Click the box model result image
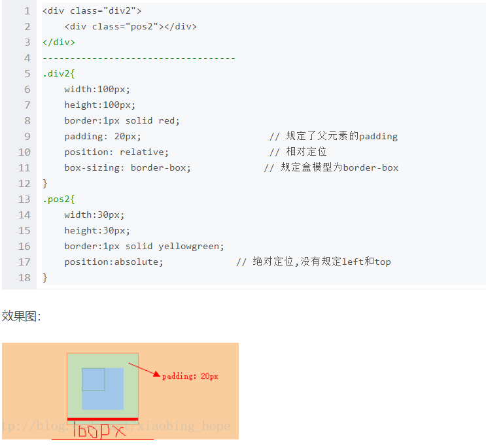 [120, 391]
